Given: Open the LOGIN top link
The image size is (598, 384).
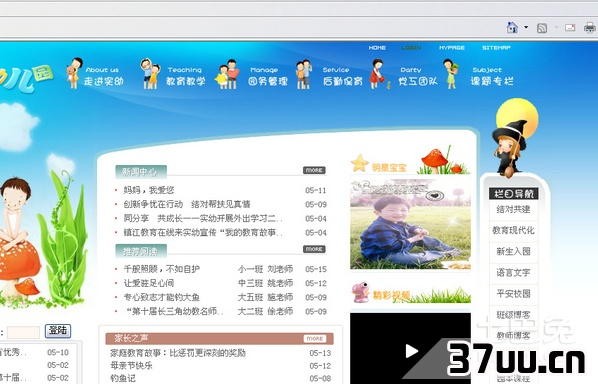Looking at the screenshot, I should 411,48.
